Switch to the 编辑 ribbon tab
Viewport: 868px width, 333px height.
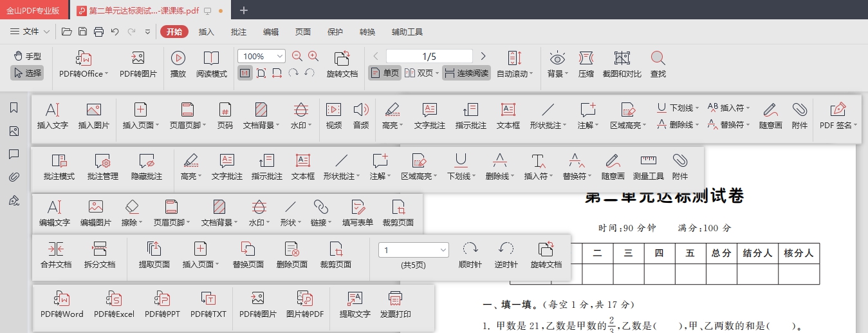click(271, 32)
